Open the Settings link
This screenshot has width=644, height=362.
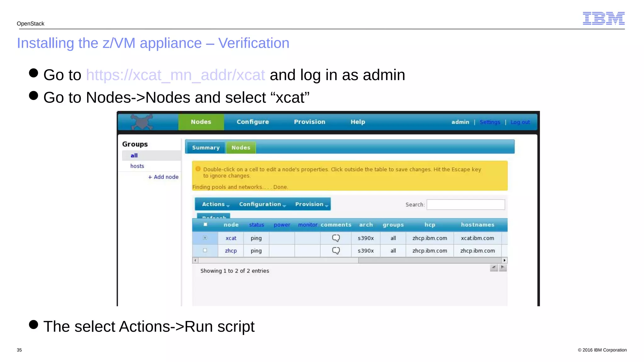pos(490,122)
